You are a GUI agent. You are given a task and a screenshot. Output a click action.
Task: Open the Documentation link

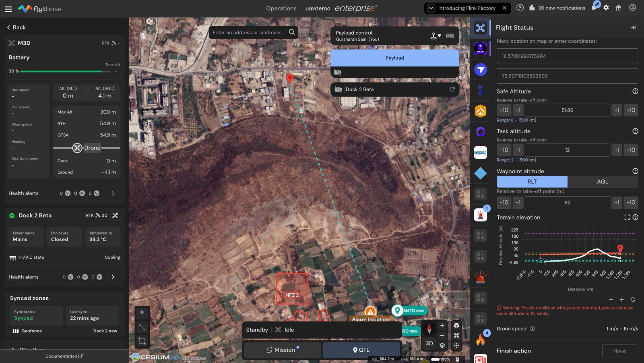point(64,357)
